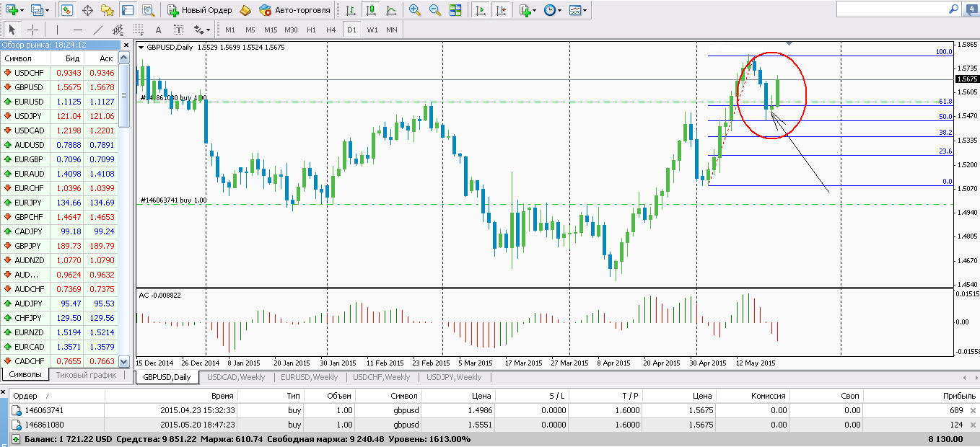The width and height of the screenshot is (980, 447).
Task: Toggle candlestick chart mode
Action: pyautogui.click(x=370, y=10)
